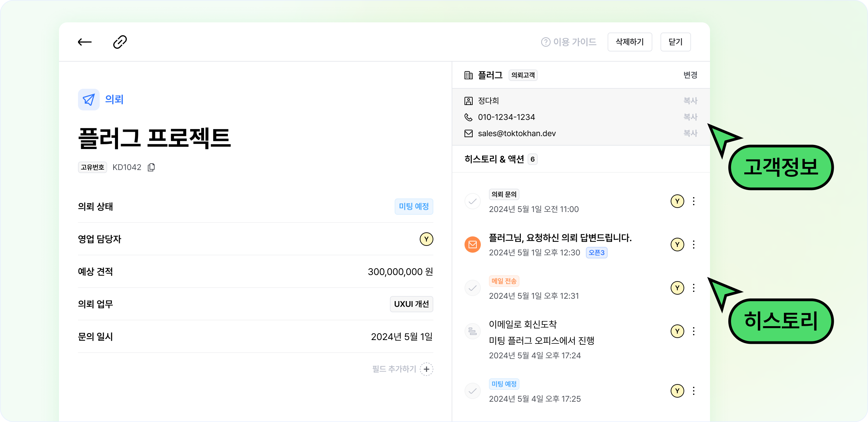Click the 이용 가이드 help icon
868x422 pixels.
(x=546, y=42)
